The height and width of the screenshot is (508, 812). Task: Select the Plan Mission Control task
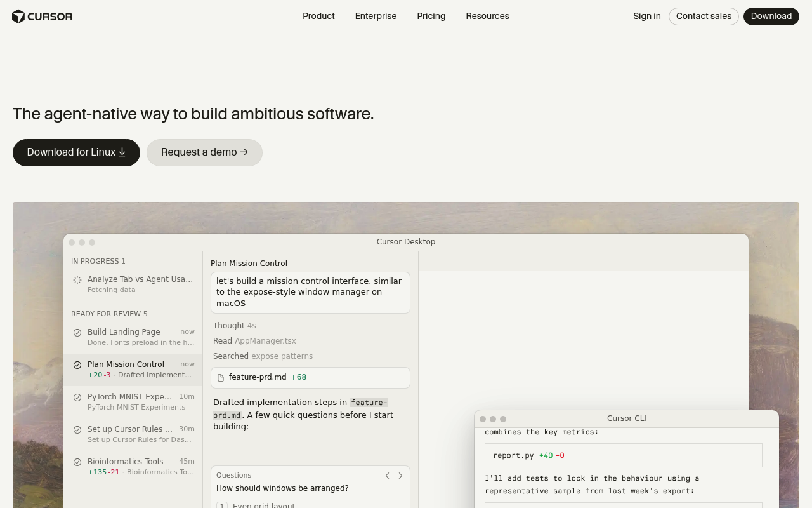click(x=133, y=370)
